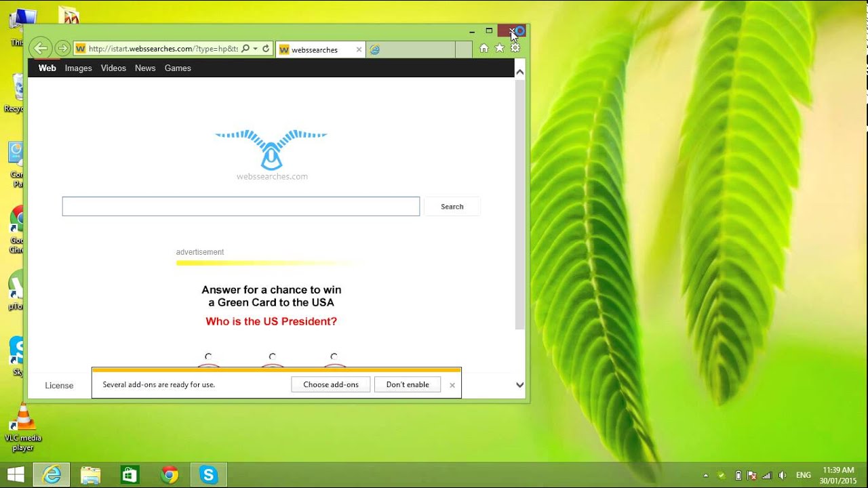Open the Tools gear icon
Image resolution: width=868 pixels, height=488 pixels.
point(515,48)
